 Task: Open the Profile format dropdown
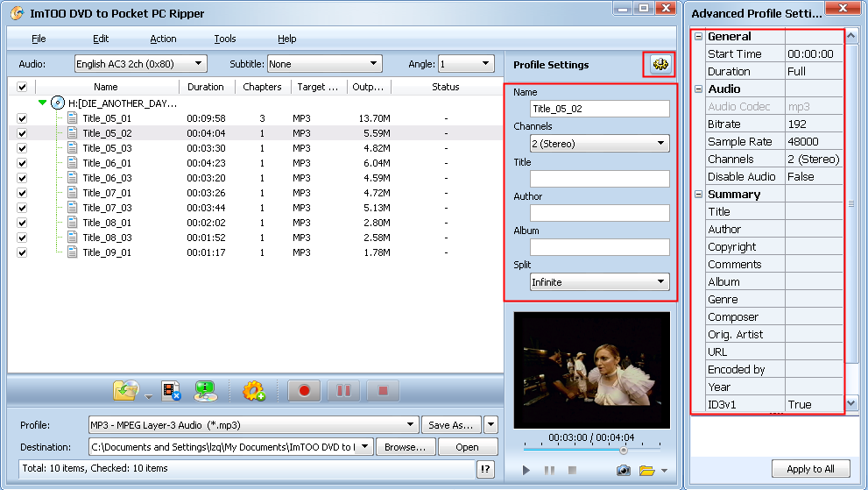coord(253,425)
